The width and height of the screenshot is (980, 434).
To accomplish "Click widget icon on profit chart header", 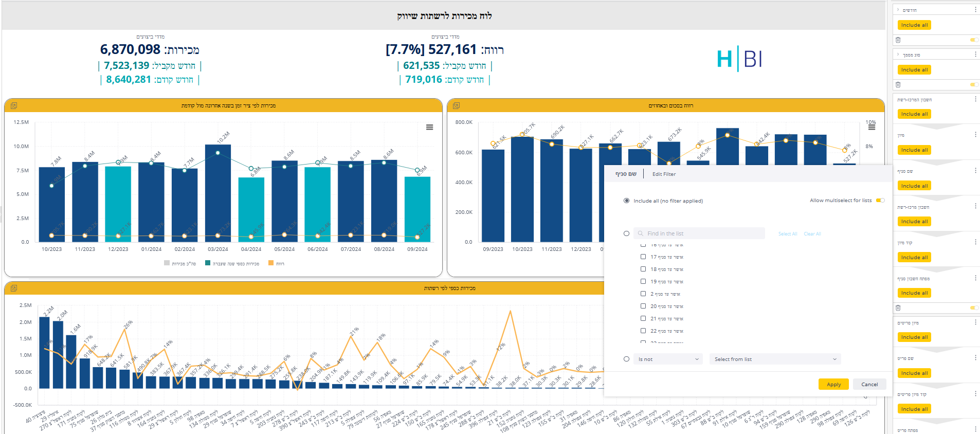I will point(456,105).
